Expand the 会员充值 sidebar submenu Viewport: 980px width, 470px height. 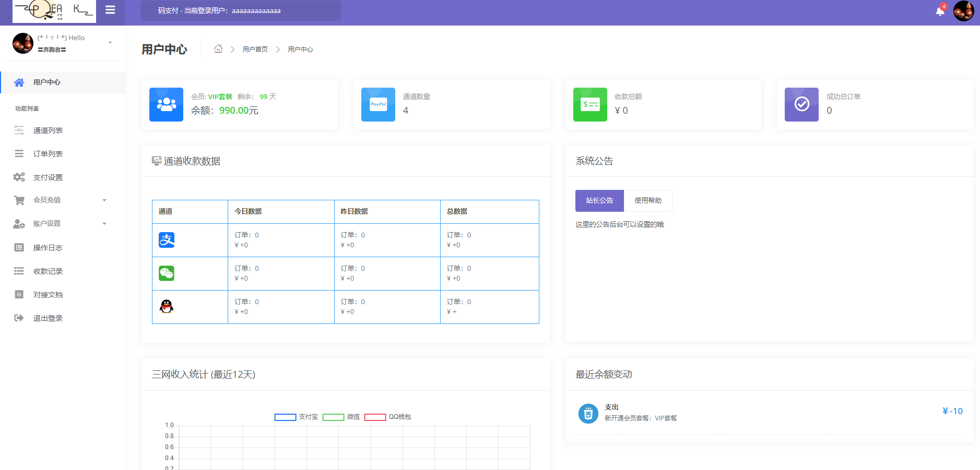click(104, 200)
